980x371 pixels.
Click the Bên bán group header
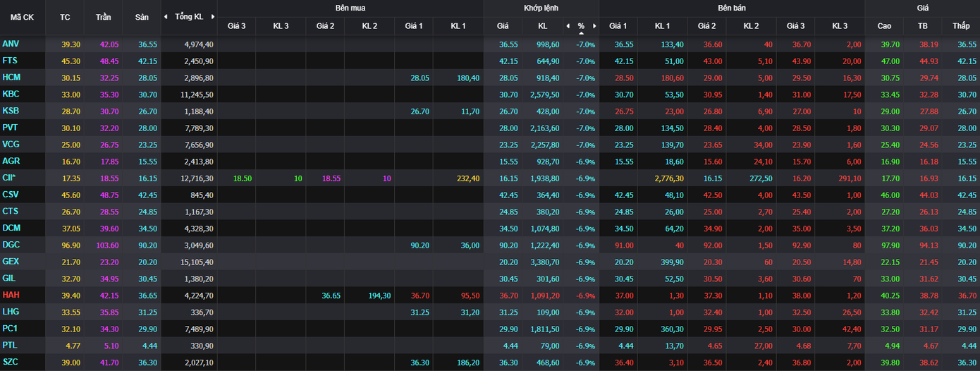(732, 8)
